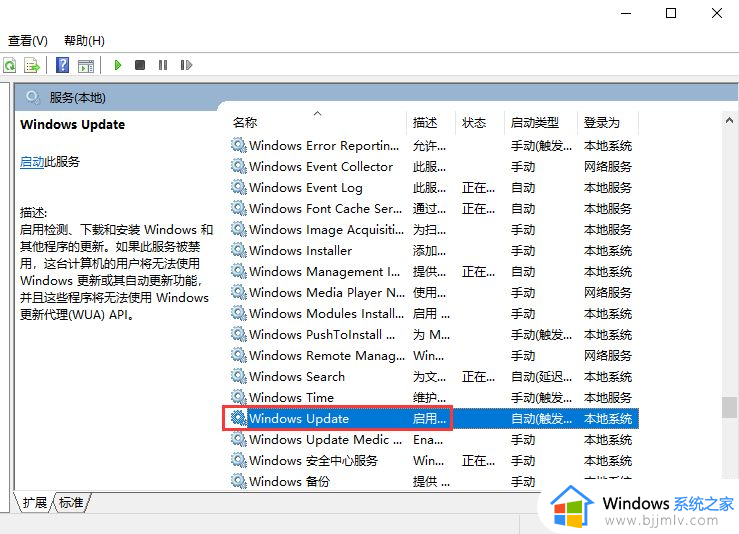Screen dimensions: 739x534
Task: Click gear icon of Windows Update
Action: click(x=238, y=418)
